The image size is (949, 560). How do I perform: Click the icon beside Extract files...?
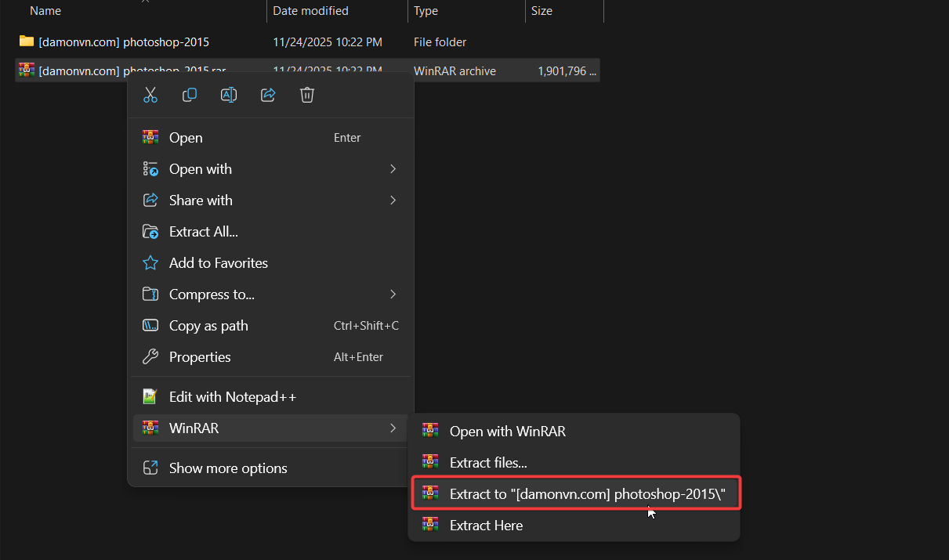click(430, 461)
